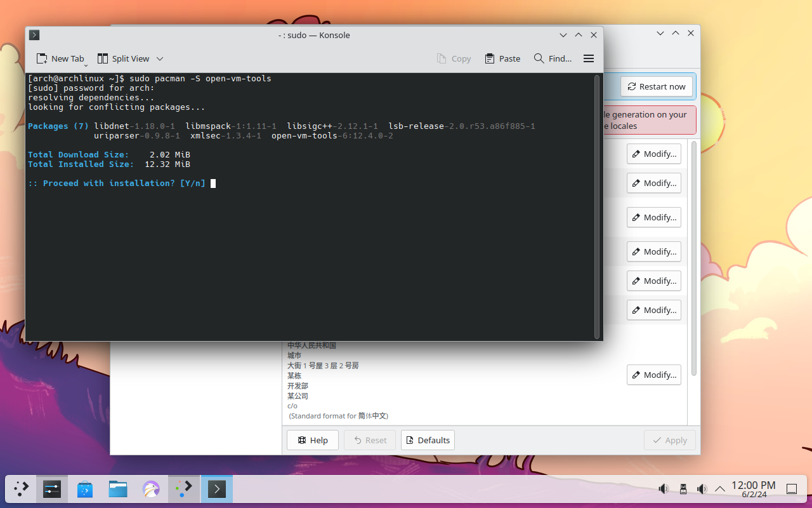Open a New Tab in Konsole
Viewport: 812px width, 508px height.
pos(60,58)
